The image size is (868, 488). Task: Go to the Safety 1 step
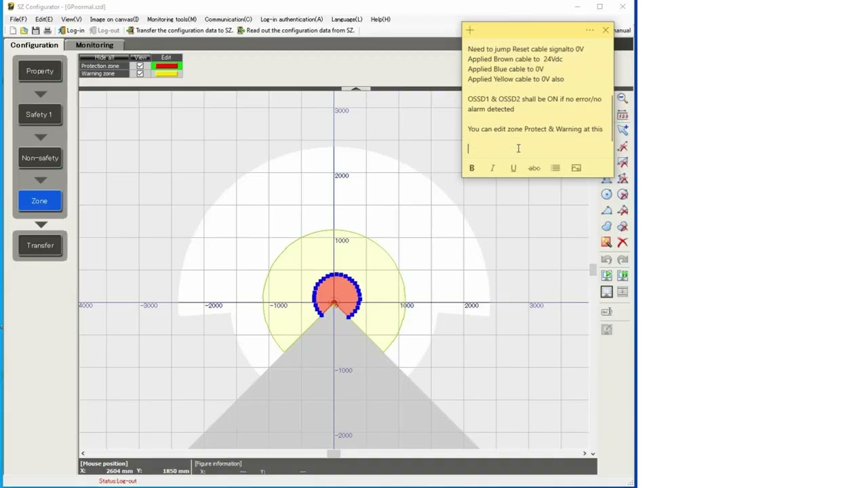pos(40,115)
